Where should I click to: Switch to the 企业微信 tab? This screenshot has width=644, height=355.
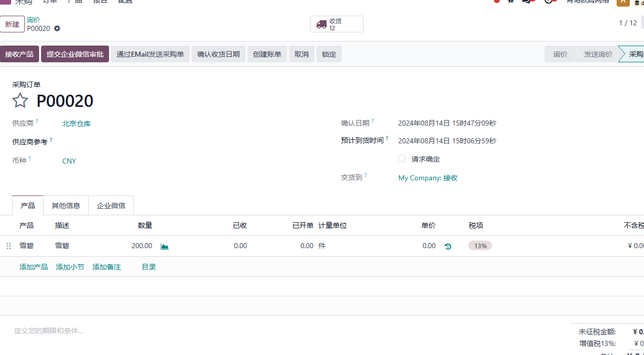[111, 206]
